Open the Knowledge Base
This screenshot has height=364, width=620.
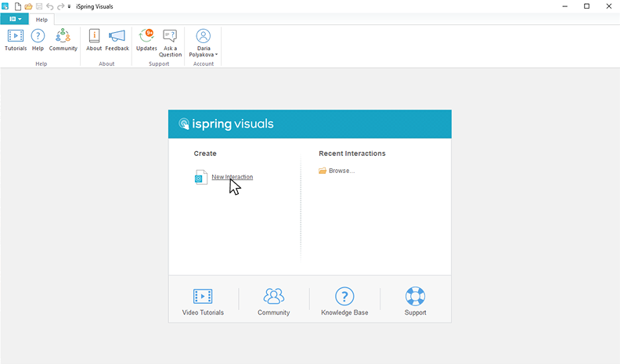(344, 302)
